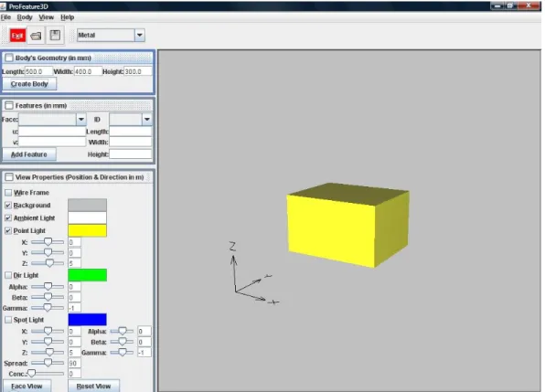
Task: Click the feature Length input field
Action: coord(131,132)
